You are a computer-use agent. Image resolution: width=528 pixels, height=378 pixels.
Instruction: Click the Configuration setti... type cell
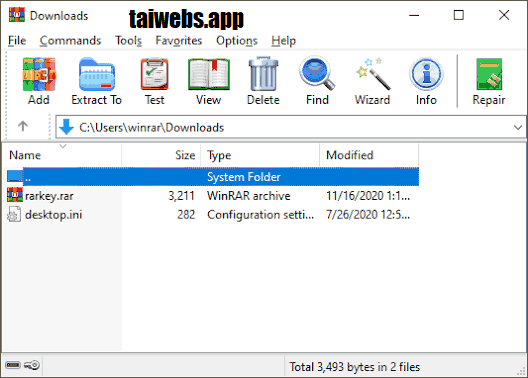[261, 215]
